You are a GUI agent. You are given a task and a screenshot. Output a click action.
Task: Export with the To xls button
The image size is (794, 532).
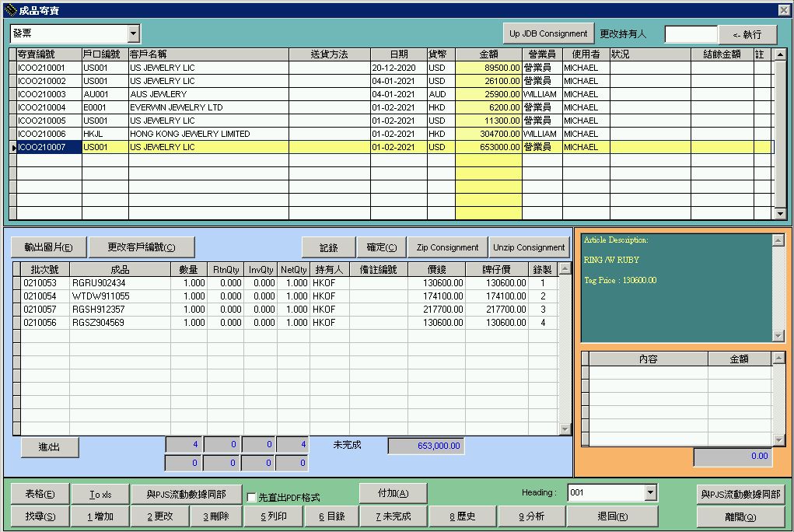(100, 494)
